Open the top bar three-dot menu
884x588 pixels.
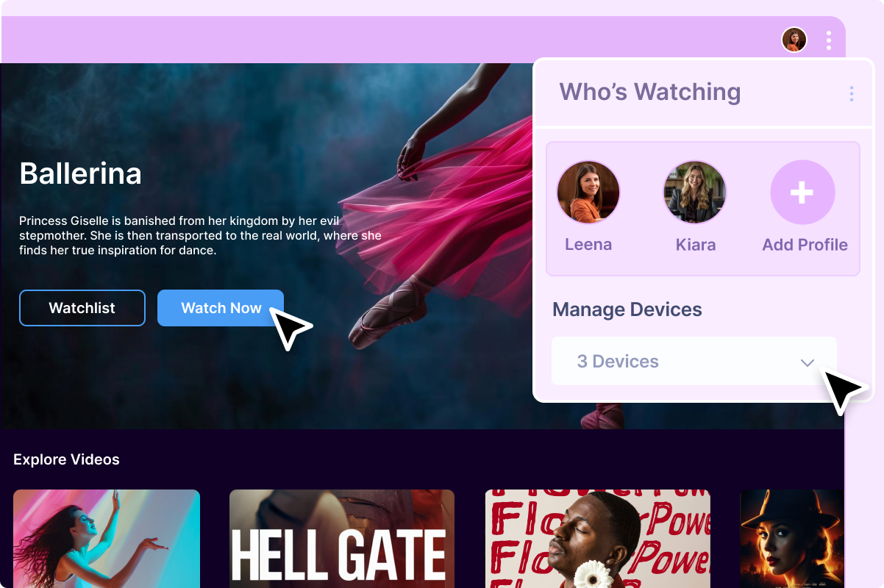829,40
